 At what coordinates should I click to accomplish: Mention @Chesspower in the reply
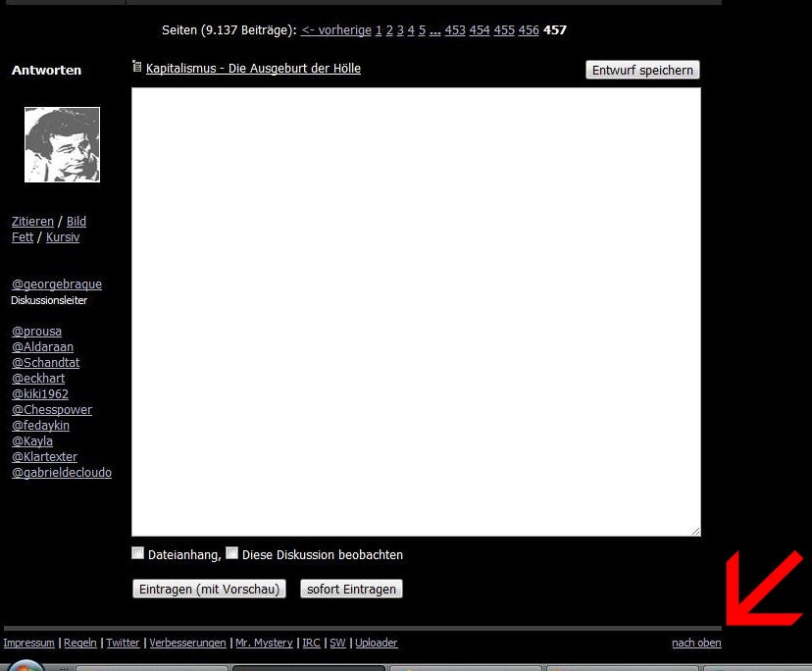pos(52,409)
